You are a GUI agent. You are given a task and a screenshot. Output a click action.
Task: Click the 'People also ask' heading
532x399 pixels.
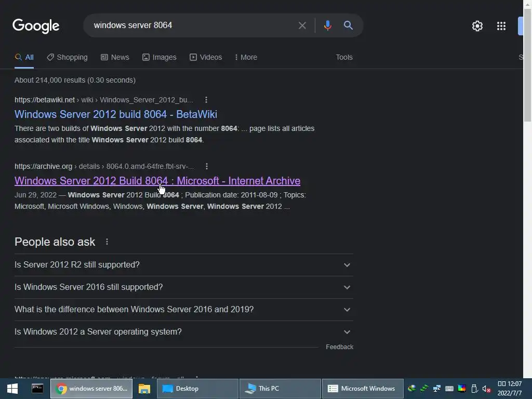point(55,242)
